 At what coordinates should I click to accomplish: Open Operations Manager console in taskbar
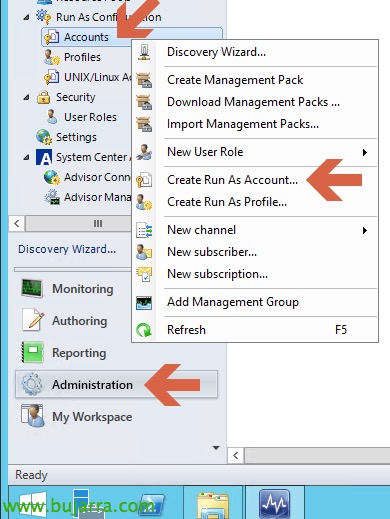(x=275, y=503)
